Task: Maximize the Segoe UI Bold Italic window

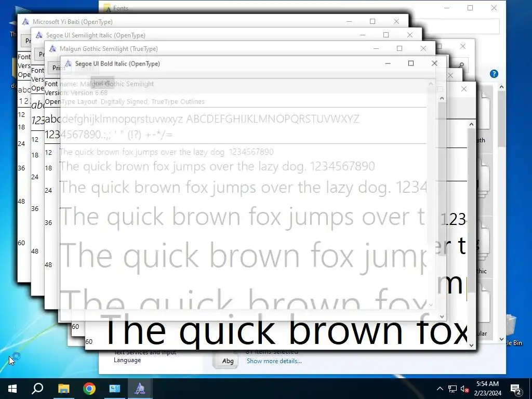Action: [411, 63]
